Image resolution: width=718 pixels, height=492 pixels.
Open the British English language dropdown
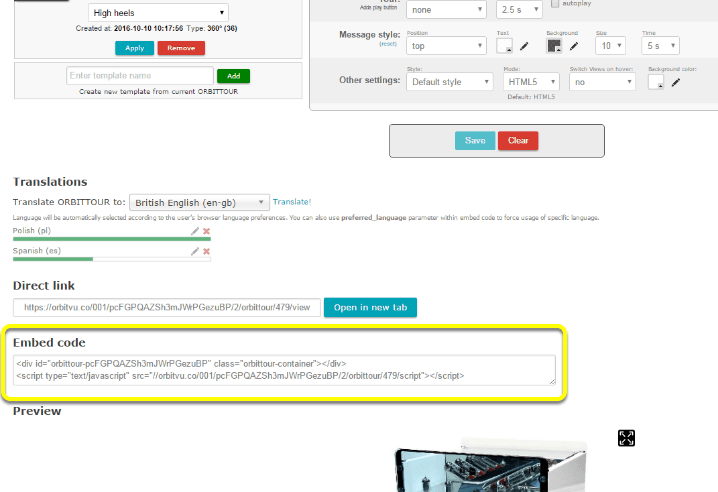pyautogui.click(x=199, y=202)
